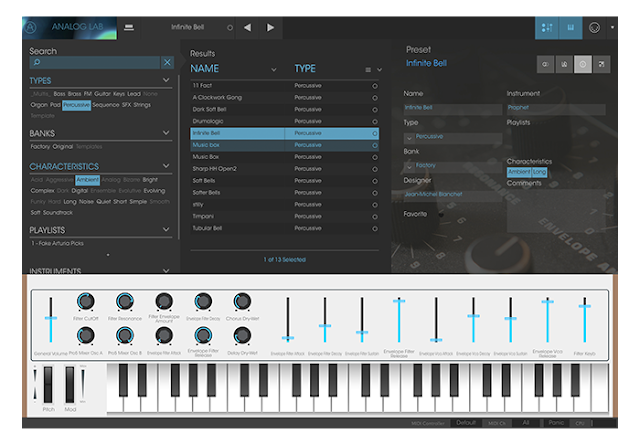Open the MIDI connector settings icon
640x444 pixels.
coord(594,28)
